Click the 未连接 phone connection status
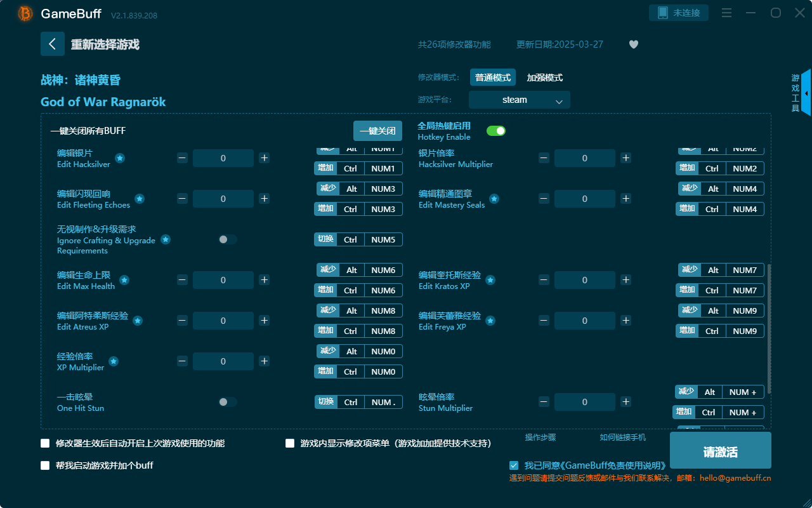Image resolution: width=812 pixels, height=508 pixels. 679,12
